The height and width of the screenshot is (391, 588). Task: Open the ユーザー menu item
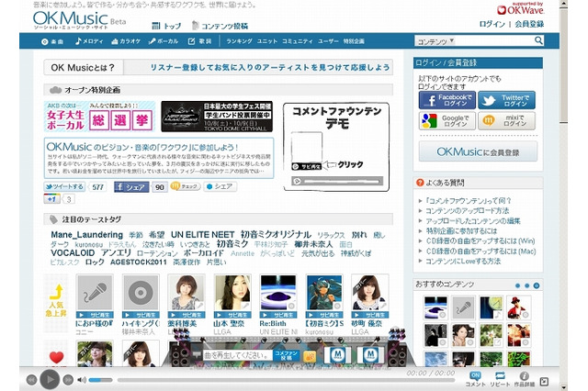pyautogui.click(x=328, y=41)
